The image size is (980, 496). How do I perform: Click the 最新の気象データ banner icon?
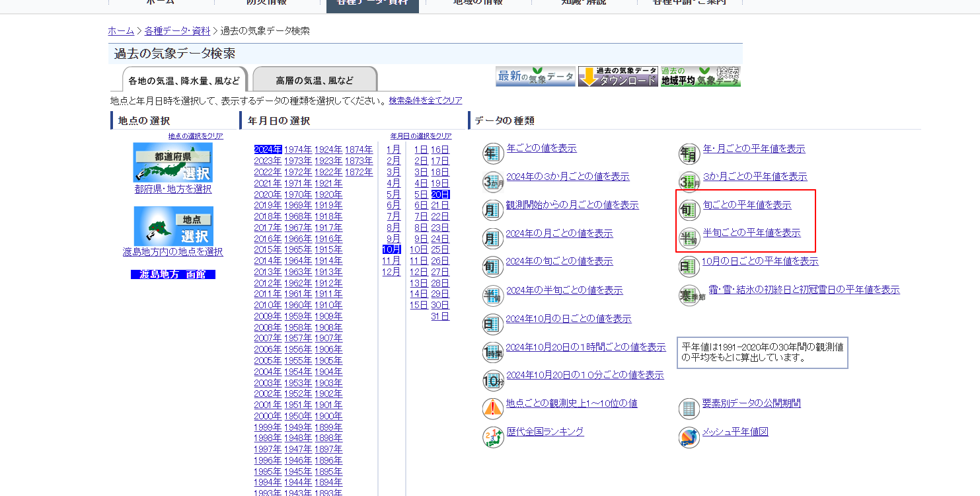coord(536,76)
